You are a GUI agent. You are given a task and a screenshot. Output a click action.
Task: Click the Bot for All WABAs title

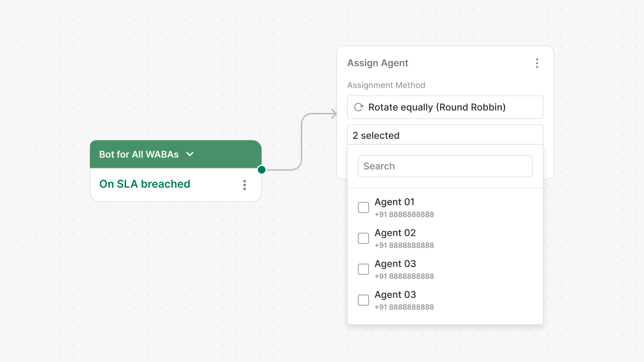pos(139,155)
